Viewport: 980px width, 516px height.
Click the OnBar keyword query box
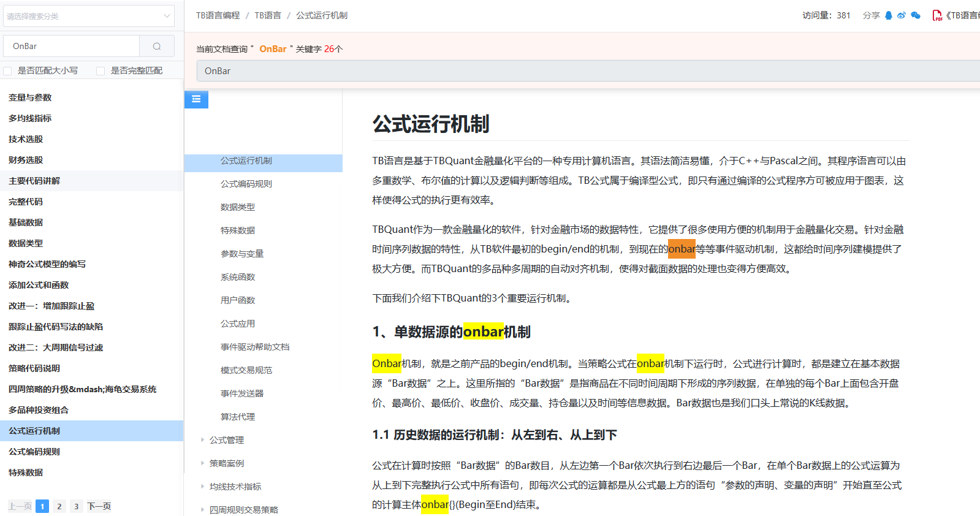point(588,71)
